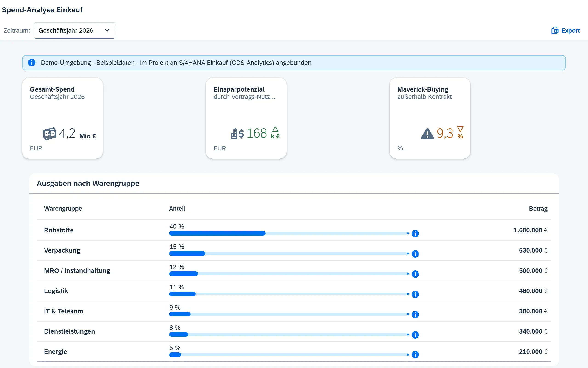588x368 pixels.
Task: Click the Ausgaben nach Warengruppe heading
Action: tap(88, 183)
